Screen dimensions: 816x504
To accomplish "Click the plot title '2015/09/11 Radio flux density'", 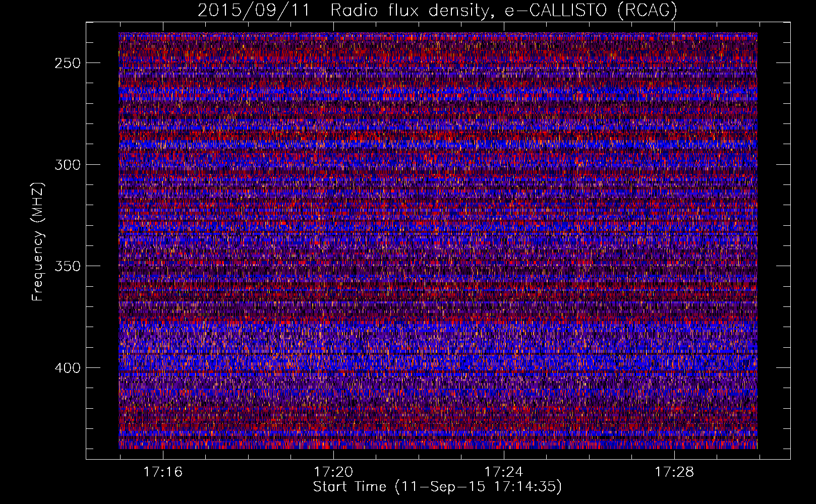I will click(437, 10).
